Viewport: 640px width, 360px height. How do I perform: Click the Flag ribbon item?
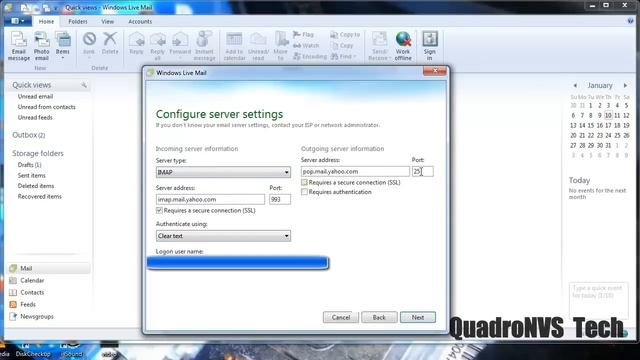pos(304,35)
